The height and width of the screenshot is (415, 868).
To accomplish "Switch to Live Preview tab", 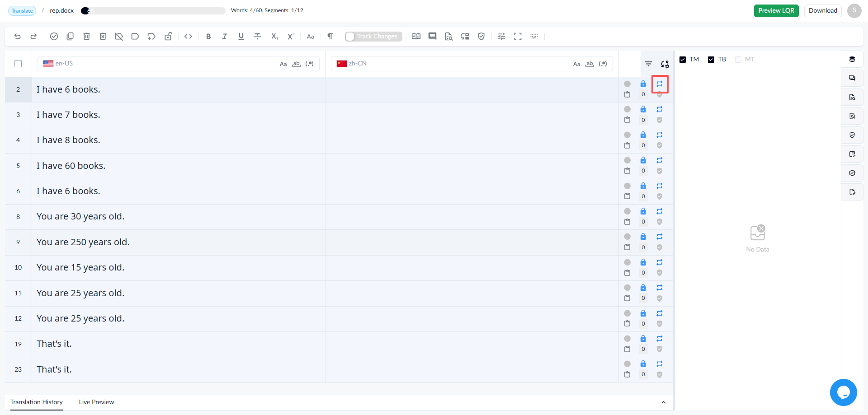I will [96, 402].
